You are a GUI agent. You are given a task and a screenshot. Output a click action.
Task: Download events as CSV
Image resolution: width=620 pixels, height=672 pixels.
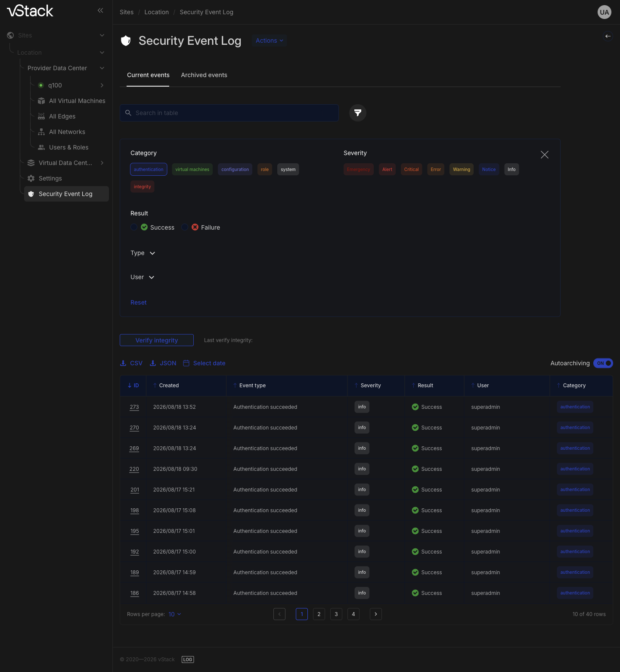[131, 363]
